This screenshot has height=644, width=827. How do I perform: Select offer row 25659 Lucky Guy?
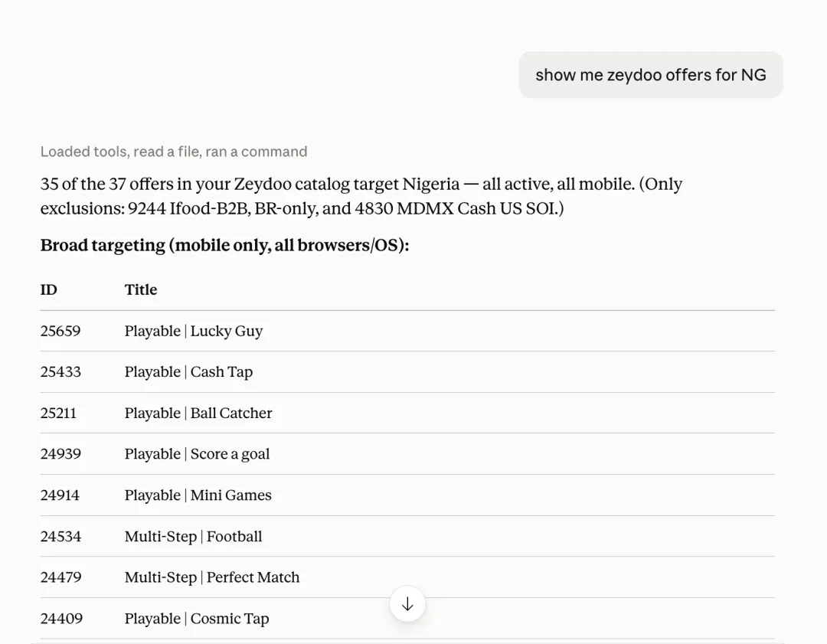coord(407,331)
